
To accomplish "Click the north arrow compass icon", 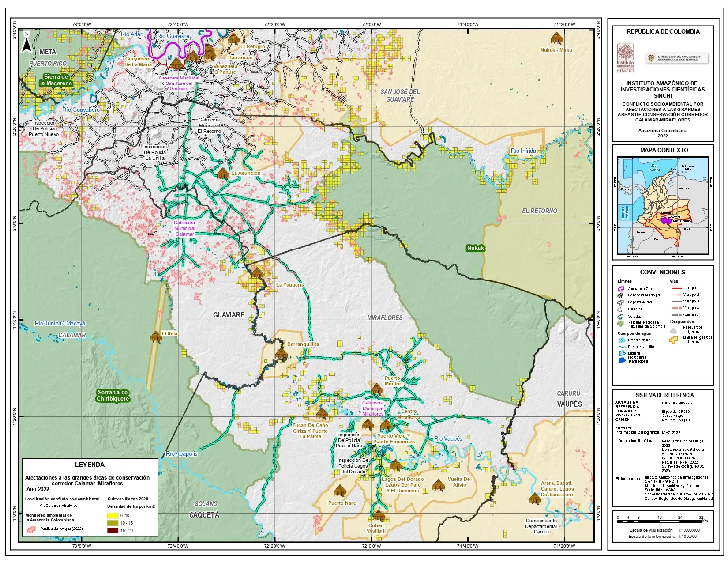I will click(x=27, y=42).
